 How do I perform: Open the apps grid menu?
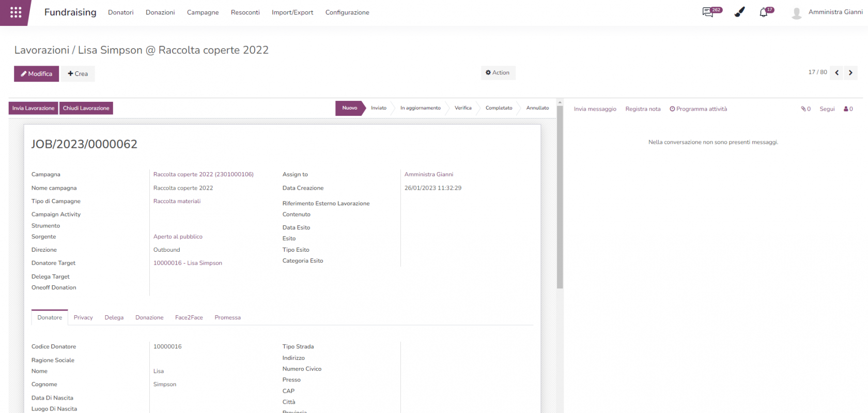coord(16,12)
